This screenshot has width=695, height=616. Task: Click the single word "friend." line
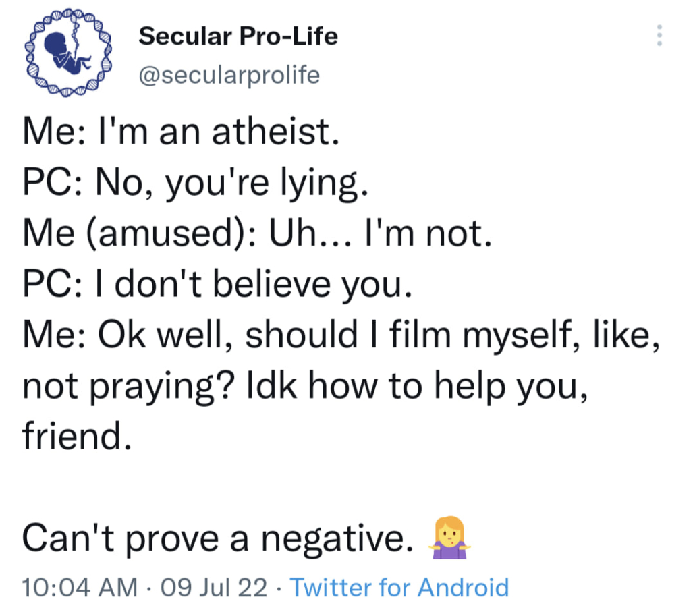[75, 436]
